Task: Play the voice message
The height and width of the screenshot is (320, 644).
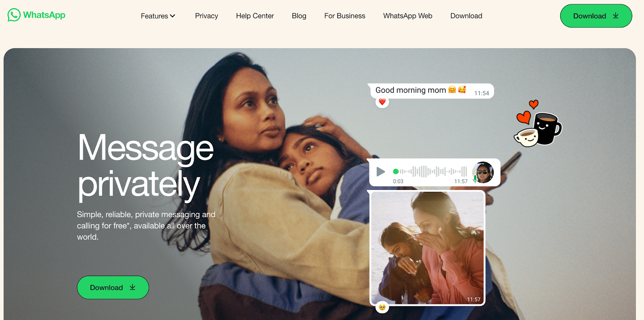Action: click(380, 172)
